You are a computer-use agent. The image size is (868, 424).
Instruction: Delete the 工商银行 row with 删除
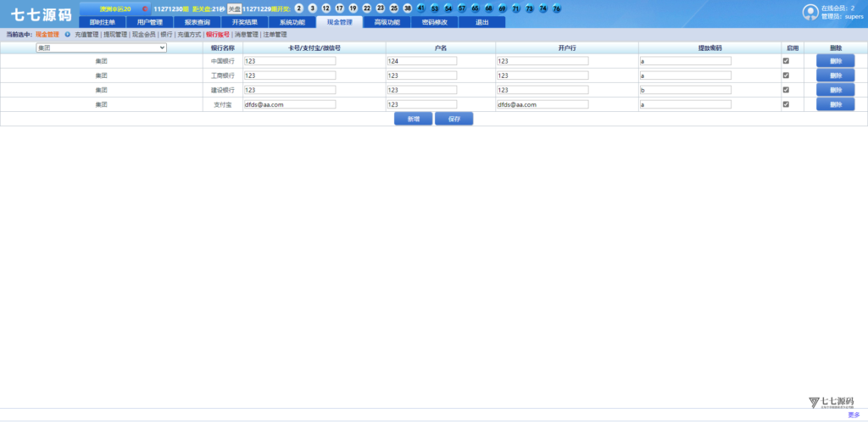(836, 75)
